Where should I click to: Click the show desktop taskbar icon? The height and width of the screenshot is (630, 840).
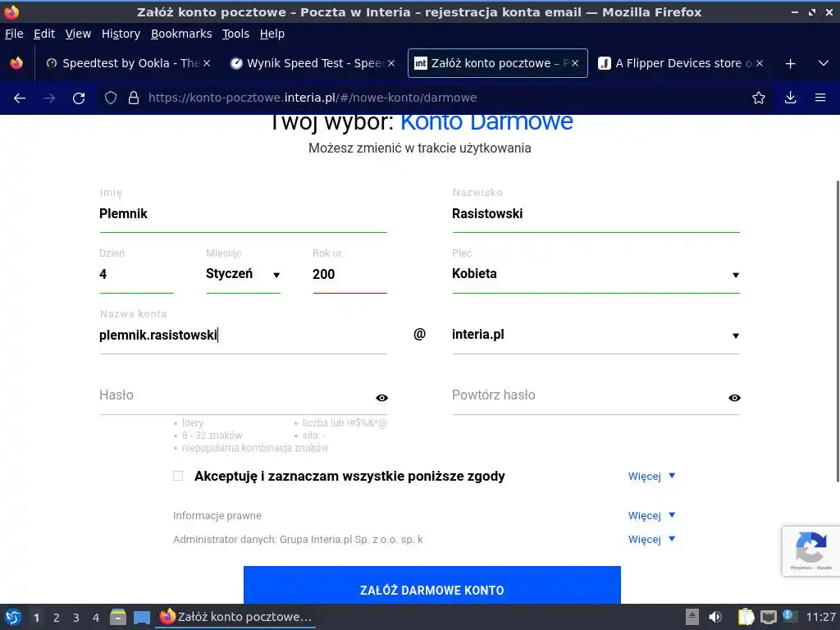click(x=141, y=617)
